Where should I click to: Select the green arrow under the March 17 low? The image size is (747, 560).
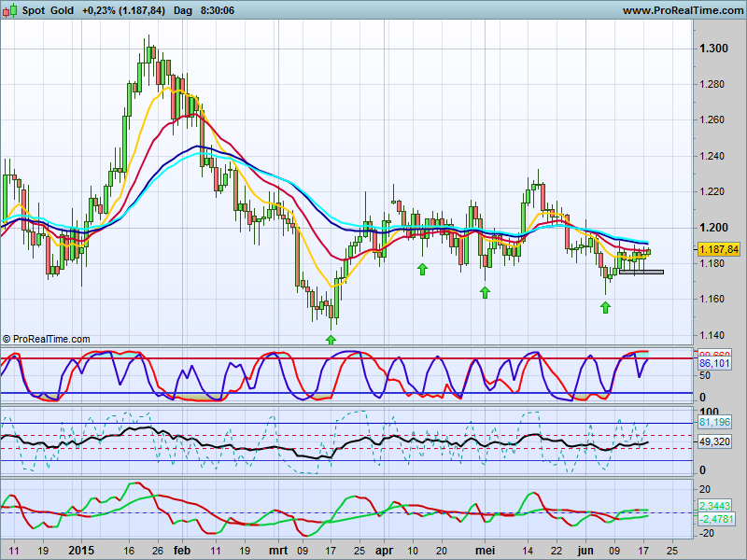331,340
